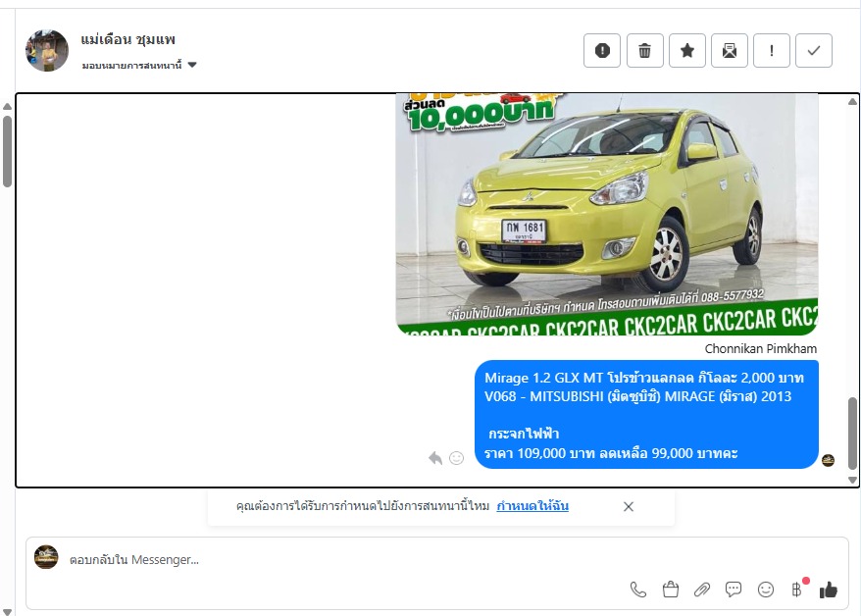Delete the conversation using trash icon

click(x=644, y=50)
